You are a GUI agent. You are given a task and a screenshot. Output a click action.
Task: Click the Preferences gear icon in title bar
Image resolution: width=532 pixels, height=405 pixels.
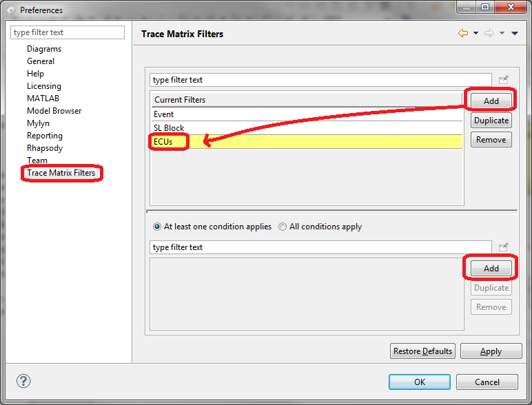[x=11, y=10]
